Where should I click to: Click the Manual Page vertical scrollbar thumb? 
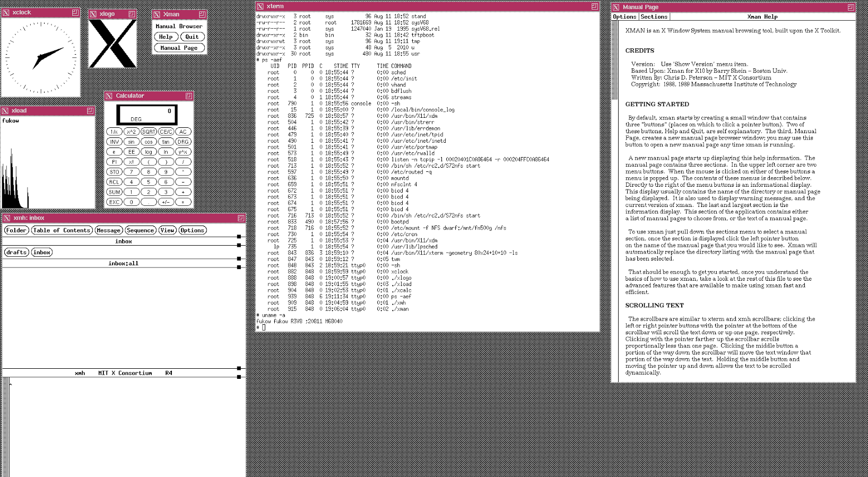coord(615,60)
